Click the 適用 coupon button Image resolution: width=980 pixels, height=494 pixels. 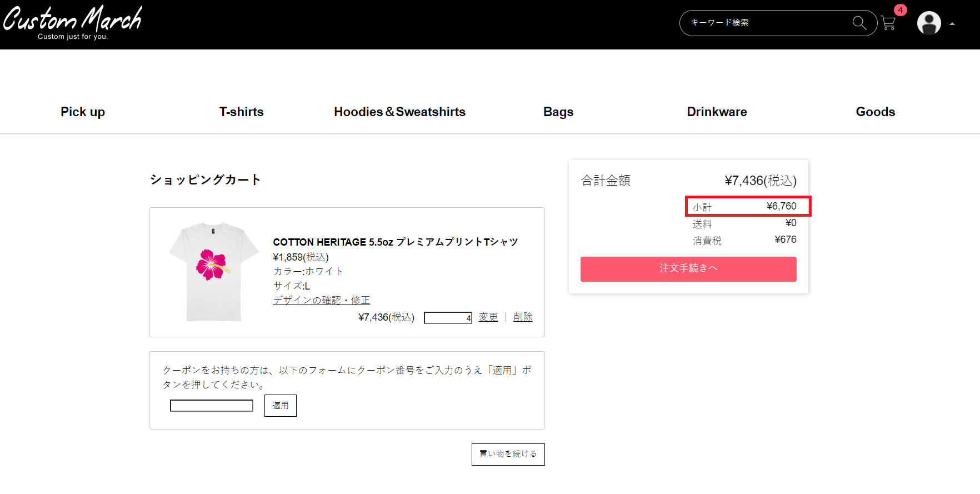[281, 406]
